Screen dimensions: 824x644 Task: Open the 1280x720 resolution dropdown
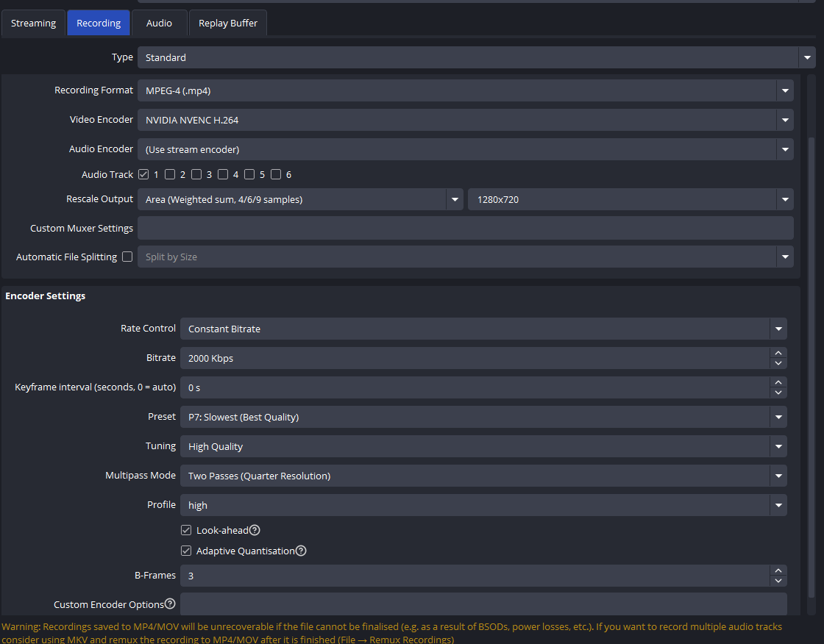631,200
